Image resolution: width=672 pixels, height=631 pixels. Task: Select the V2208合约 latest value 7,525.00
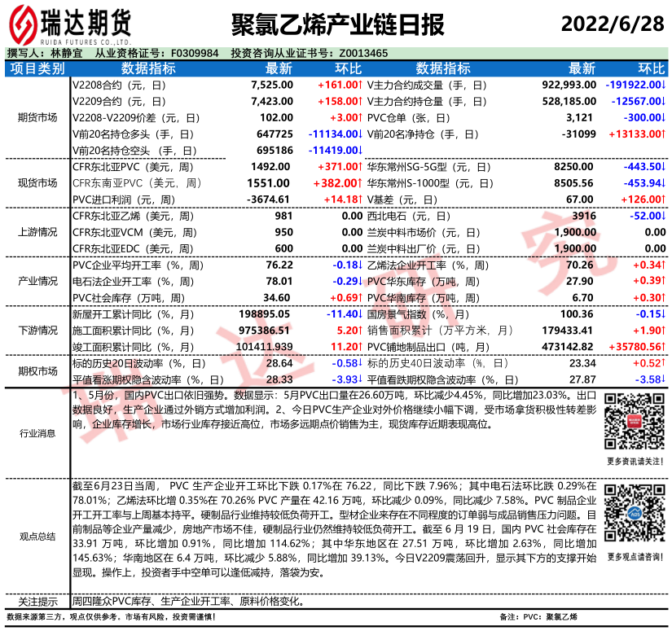[x=272, y=84]
